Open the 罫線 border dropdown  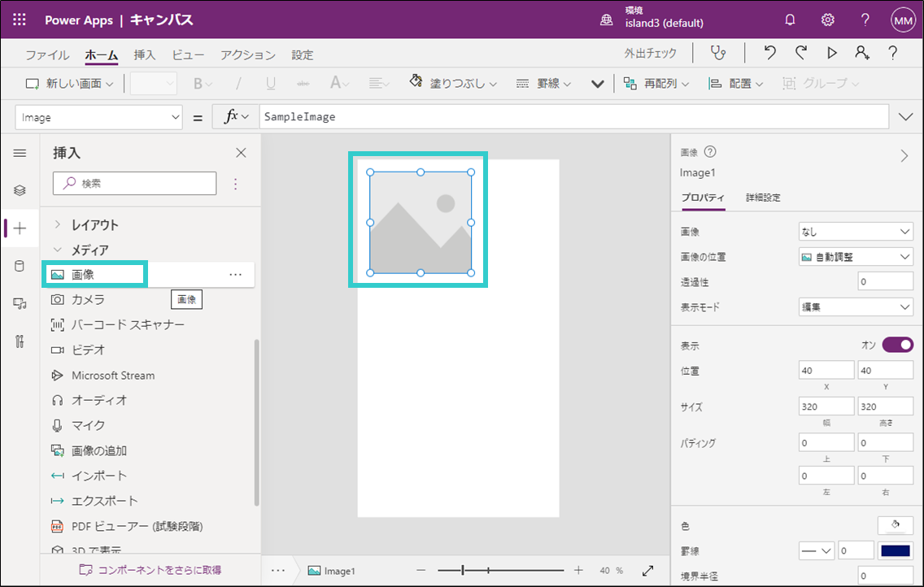coord(543,84)
